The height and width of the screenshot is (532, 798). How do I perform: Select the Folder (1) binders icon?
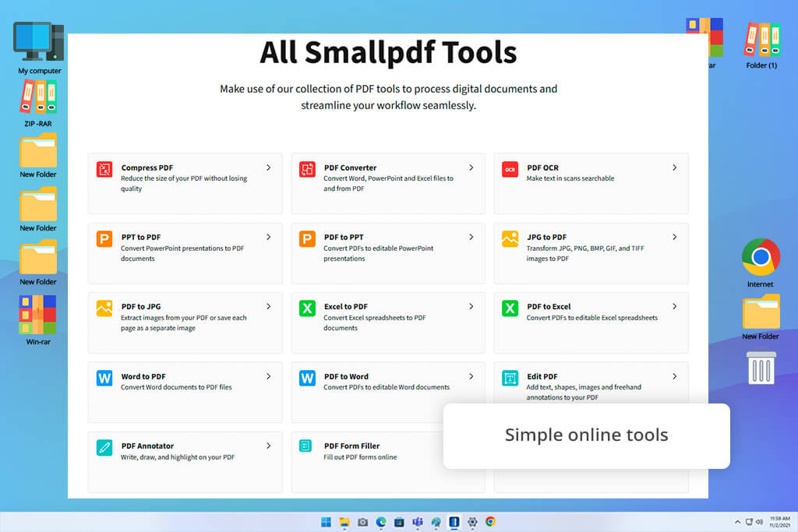click(761, 44)
